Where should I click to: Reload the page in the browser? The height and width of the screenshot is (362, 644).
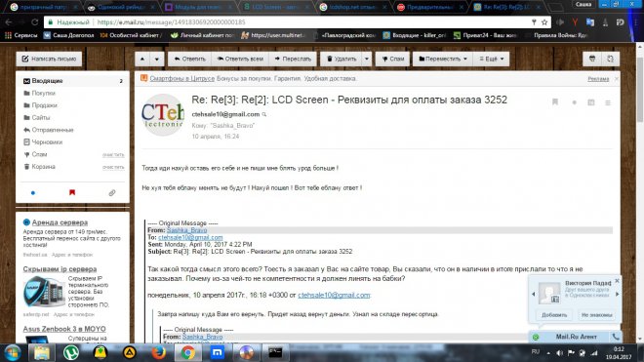(35, 22)
